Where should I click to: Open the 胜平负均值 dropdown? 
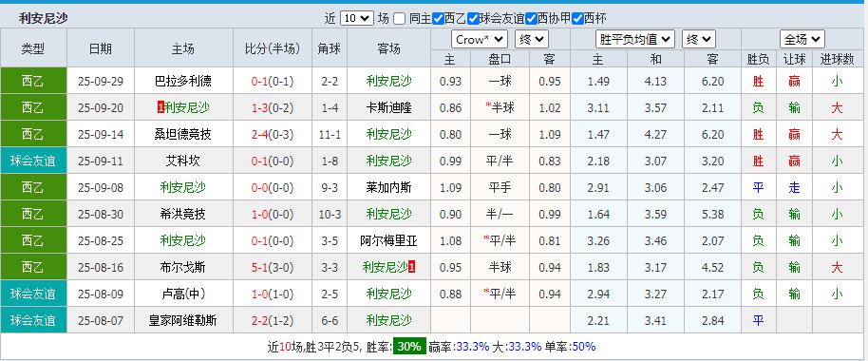coord(635,39)
